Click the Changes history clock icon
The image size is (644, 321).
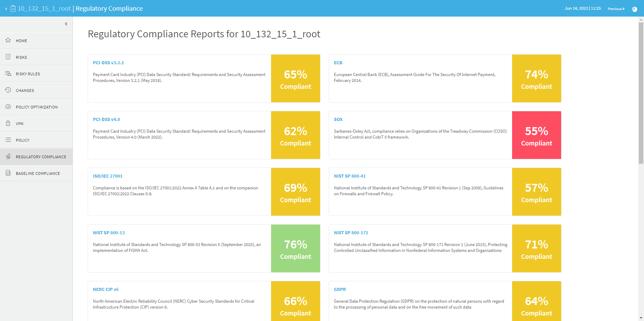point(8,90)
